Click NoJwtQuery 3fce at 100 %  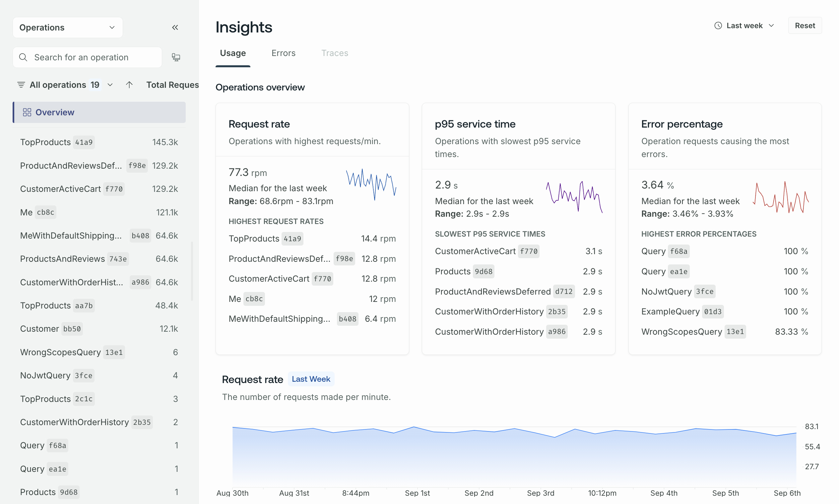click(725, 291)
